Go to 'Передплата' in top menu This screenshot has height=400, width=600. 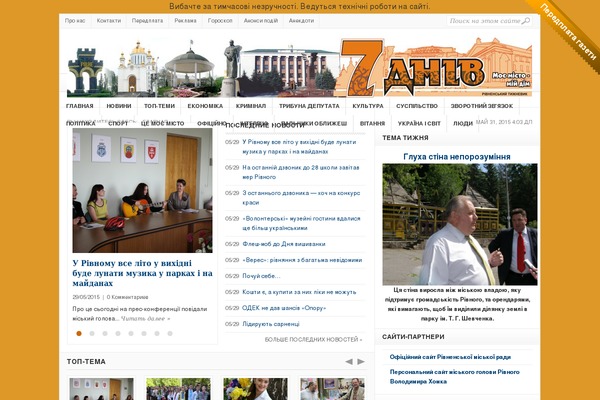147,21
